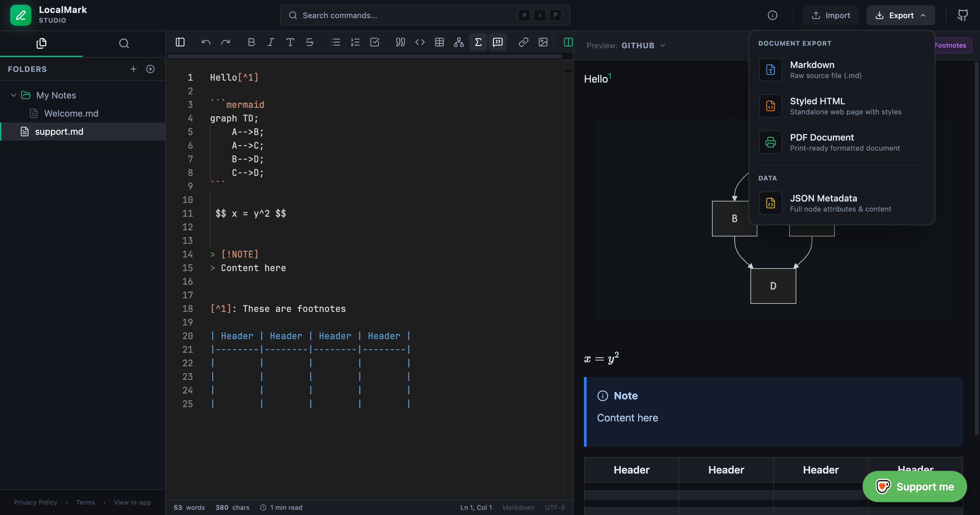The image size is (980, 515).
Task: Open the GITHUB preview theme dropdown
Action: (x=643, y=45)
